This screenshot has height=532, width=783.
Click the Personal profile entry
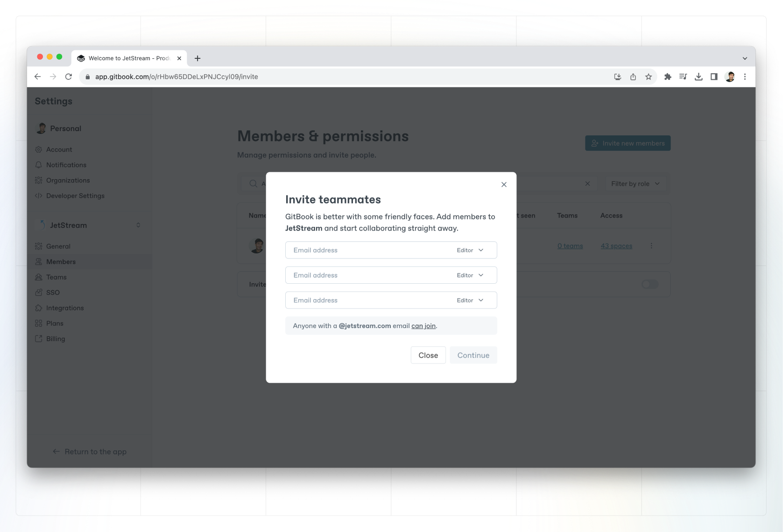click(x=58, y=128)
